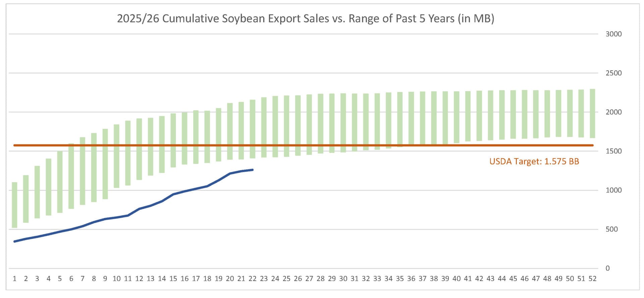Viewport: 644px width, 298px height.
Task: Click the USDA Target: 1.575 BB label
Action: pos(534,162)
